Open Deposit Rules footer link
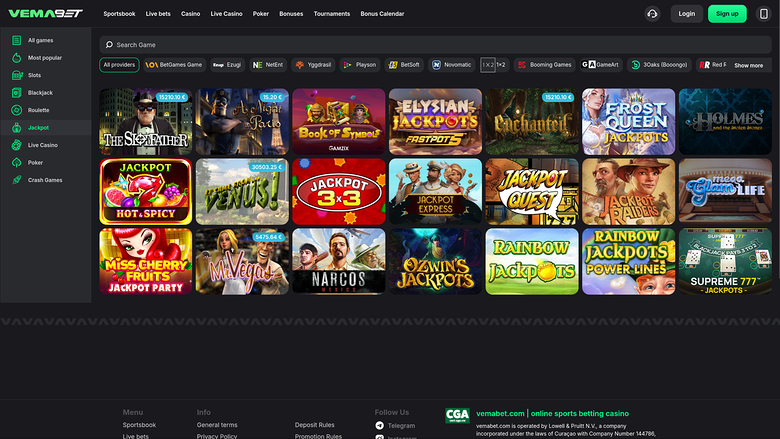The image size is (780, 439). click(x=314, y=425)
